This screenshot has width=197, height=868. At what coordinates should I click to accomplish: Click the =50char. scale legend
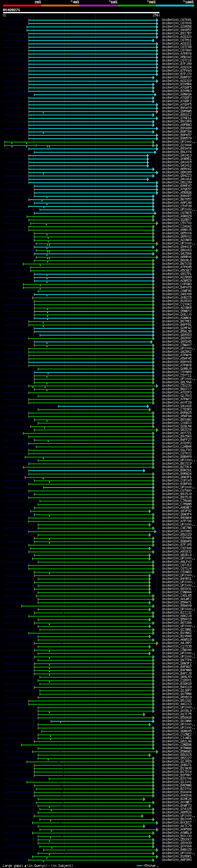tap(147, 865)
